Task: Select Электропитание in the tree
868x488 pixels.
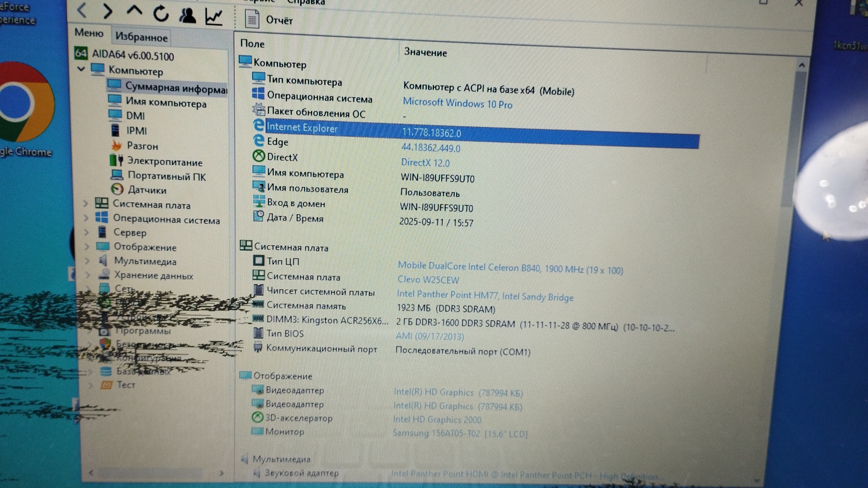Action: click(x=164, y=162)
